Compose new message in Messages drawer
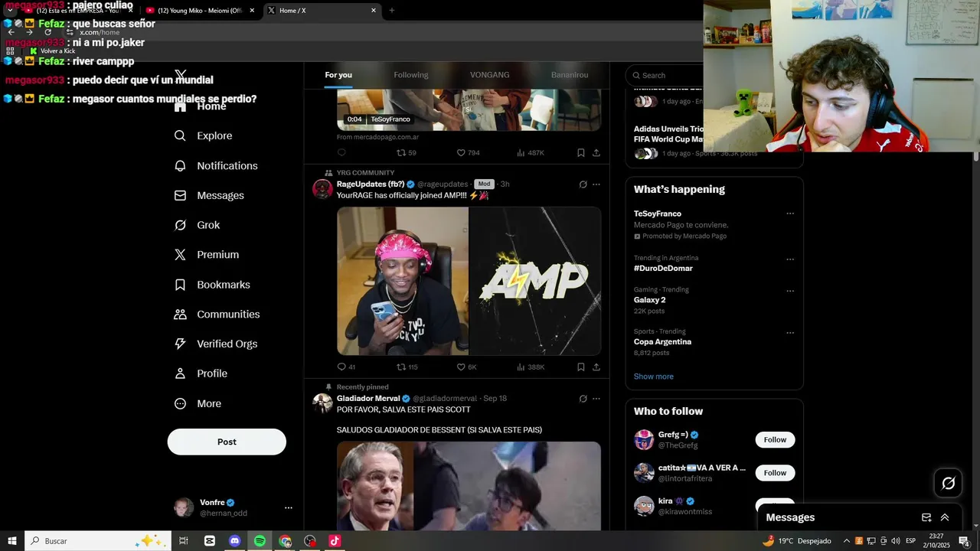 click(x=926, y=517)
